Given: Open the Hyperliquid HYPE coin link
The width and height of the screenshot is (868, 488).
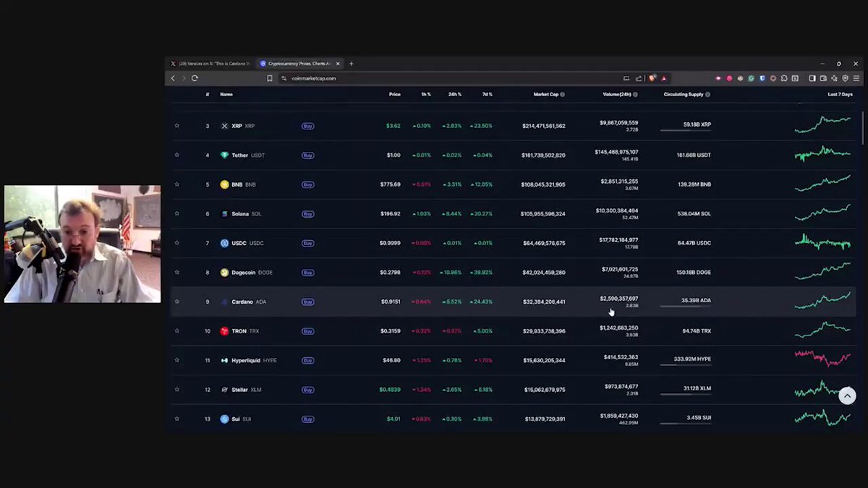Looking at the screenshot, I should [254, 360].
